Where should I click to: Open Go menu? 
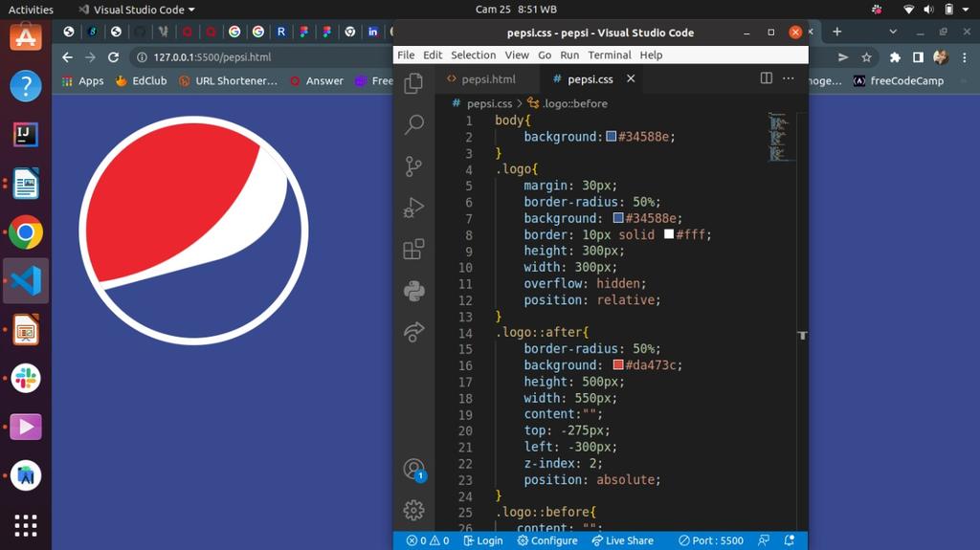545,55
